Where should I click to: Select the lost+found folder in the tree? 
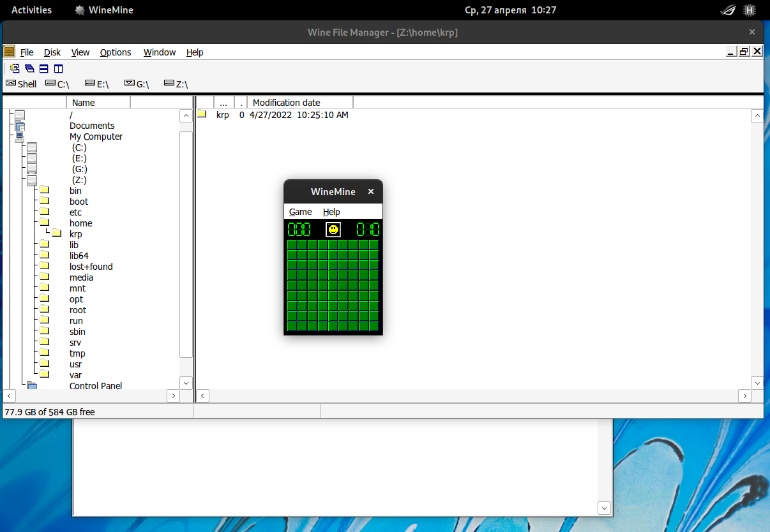pos(91,266)
